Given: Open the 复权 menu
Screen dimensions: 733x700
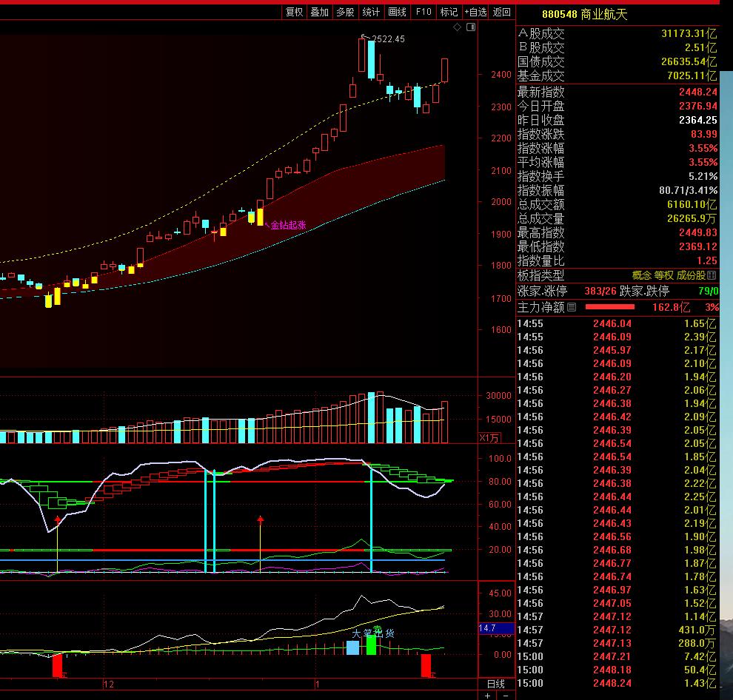Looking at the screenshot, I should coord(294,12).
